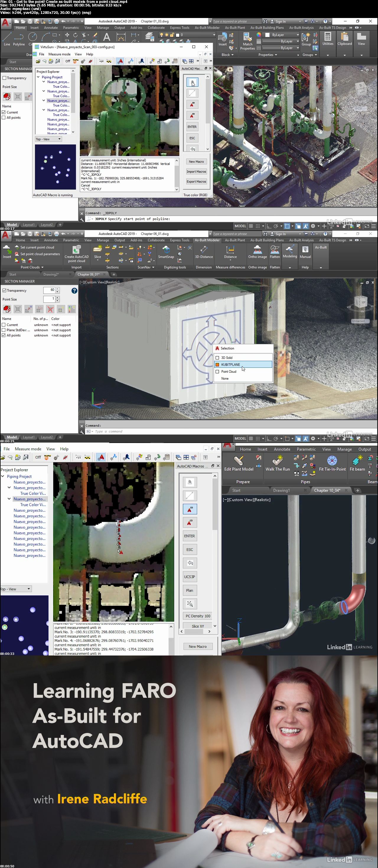378x868 pixels.
Task: Check KUBITPLANE in Selection popup
Action: 217,364
